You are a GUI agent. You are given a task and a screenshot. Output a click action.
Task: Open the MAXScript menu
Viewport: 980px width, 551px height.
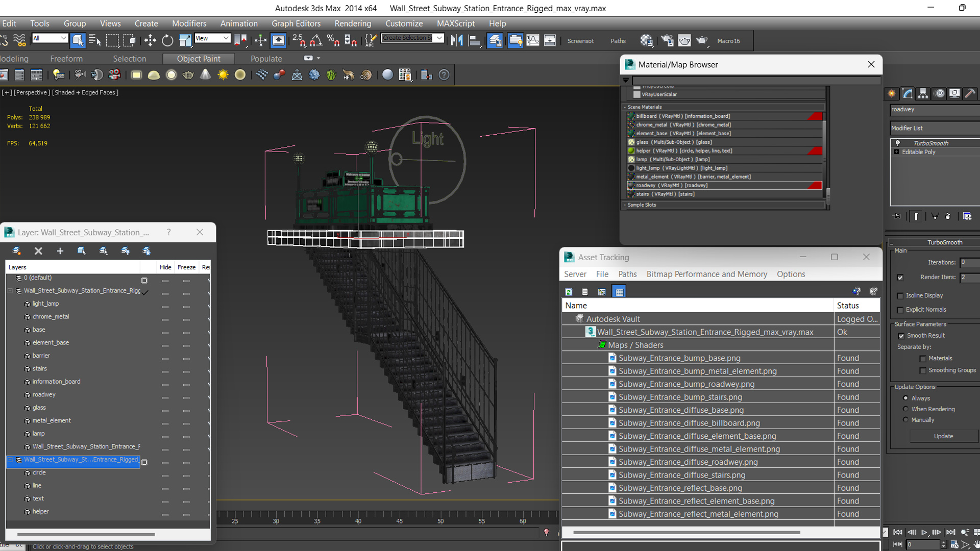tap(456, 23)
